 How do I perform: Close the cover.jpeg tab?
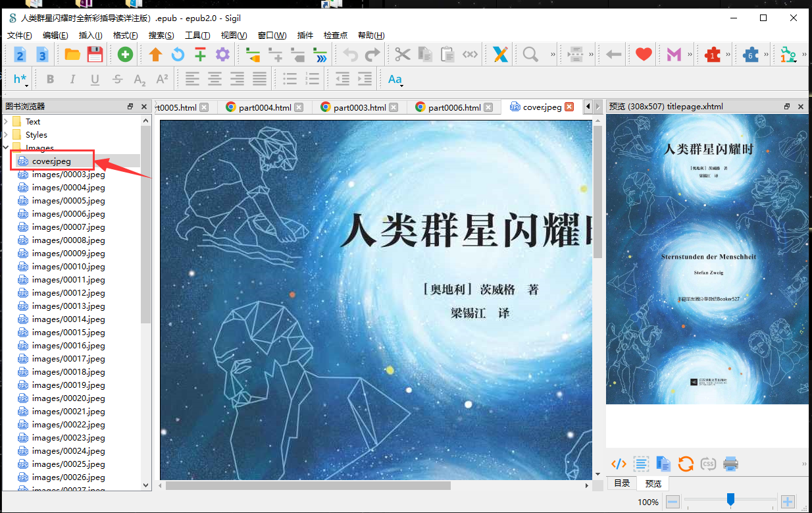pos(570,107)
